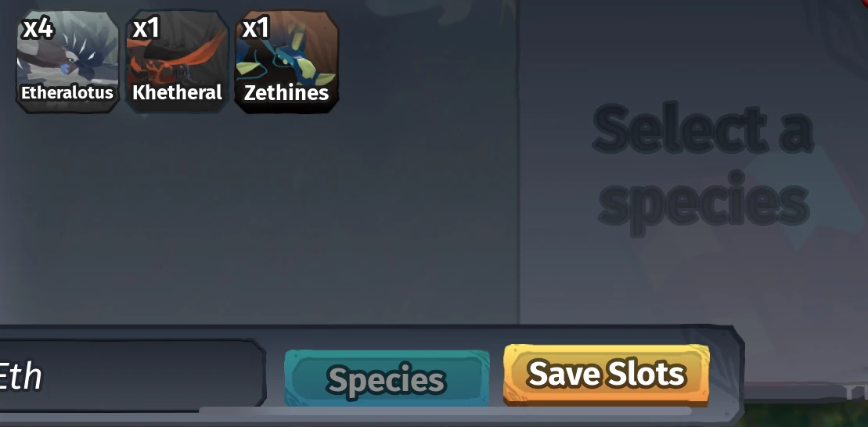Pick the Zethines species card
The image size is (868, 427).
pyautogui.click(x=286, y=61)
